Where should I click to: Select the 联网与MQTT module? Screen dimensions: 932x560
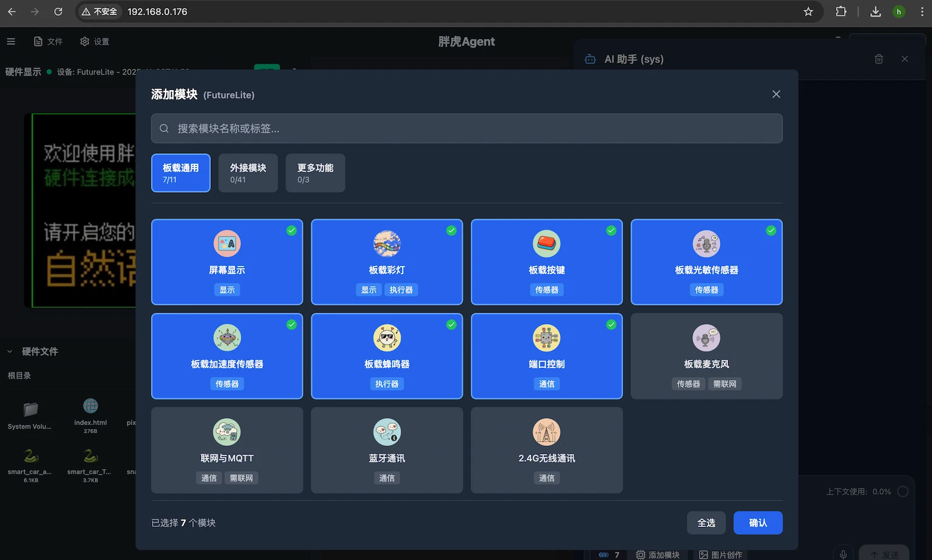point(227,451)
